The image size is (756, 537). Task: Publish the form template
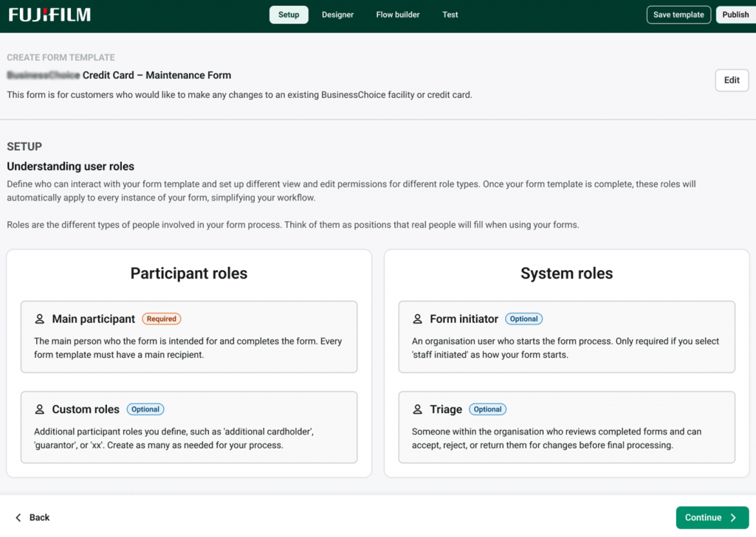[x=735, y=14]
